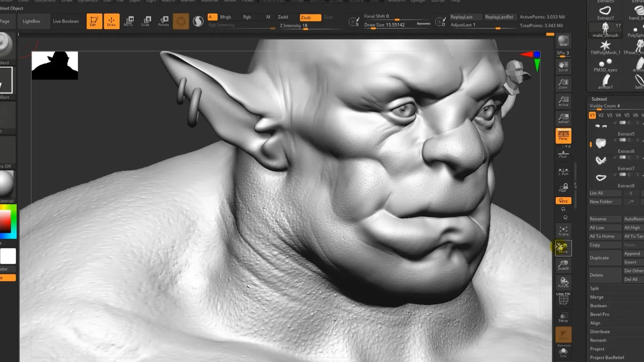
Task: Select the V1 visibility set
Action: click(x=592, y=115)
